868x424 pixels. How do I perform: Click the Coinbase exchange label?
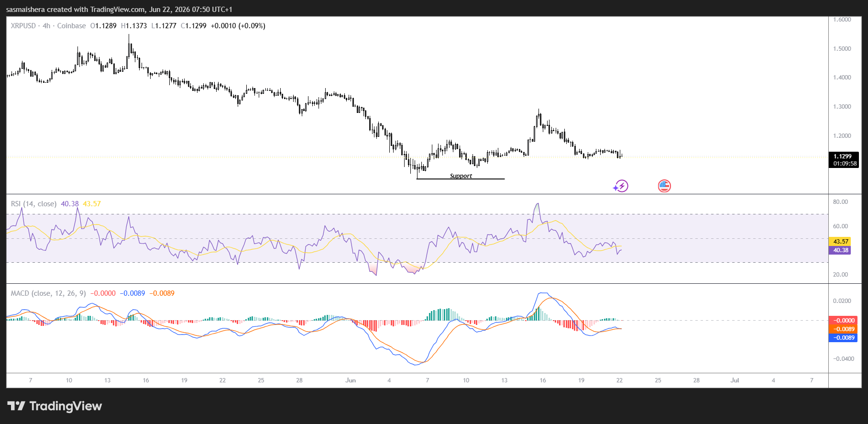coord(72,26)
